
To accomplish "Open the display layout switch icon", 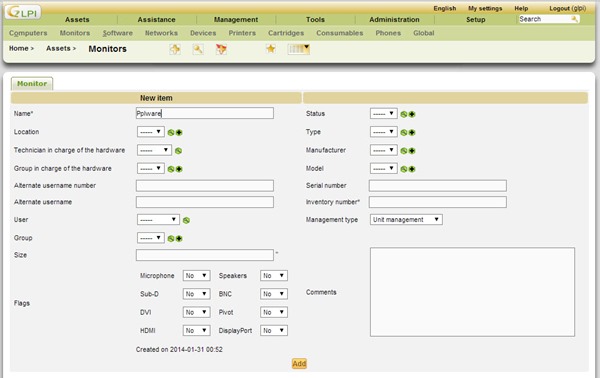I will 298,49.
